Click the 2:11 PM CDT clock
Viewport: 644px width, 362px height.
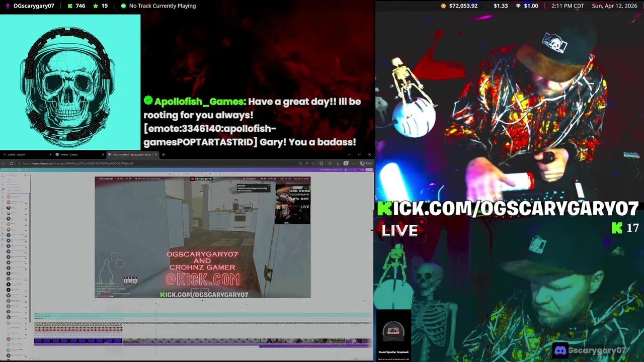point(568,6)
